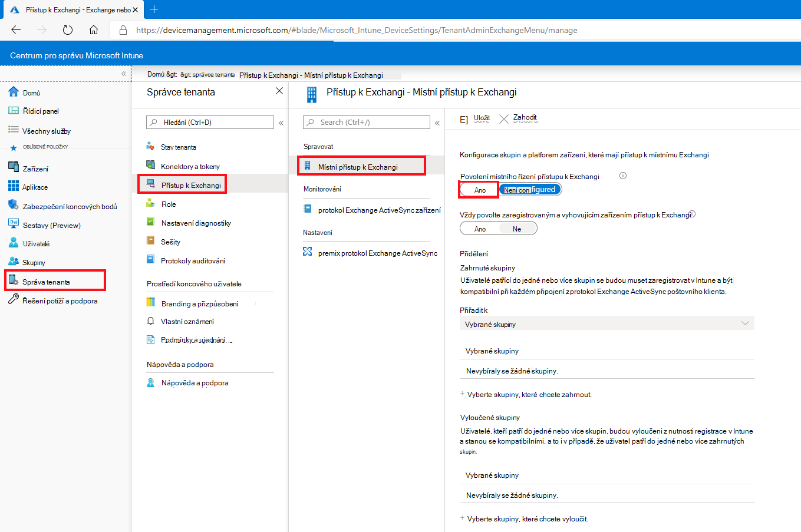
Task: Select the Správa tenanta sidebar item
Action: click(x=55, y=281)
